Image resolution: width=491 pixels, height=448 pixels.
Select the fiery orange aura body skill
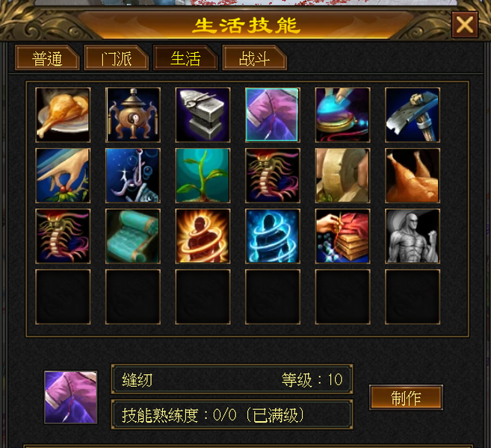pos(203,236)
